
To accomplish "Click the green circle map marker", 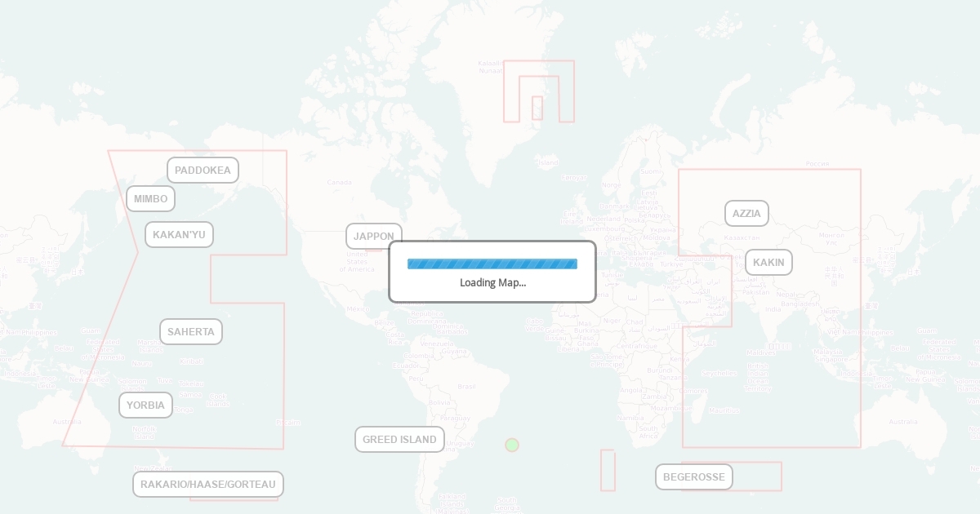I will tap(512, 445).
